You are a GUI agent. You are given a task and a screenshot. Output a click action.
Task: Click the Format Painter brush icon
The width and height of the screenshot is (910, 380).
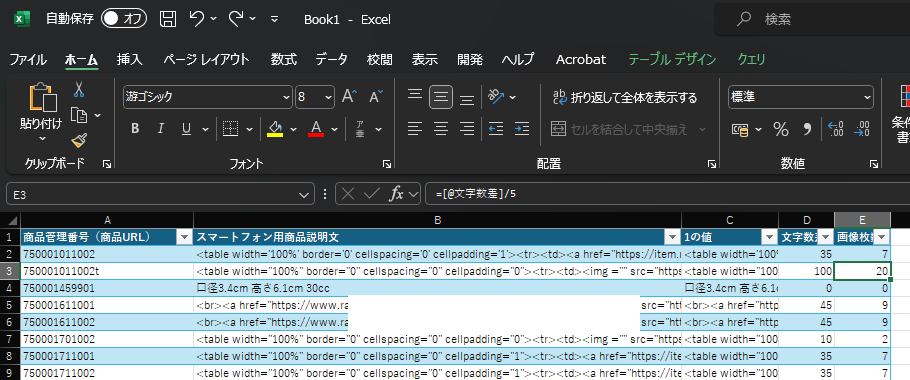point(80,140)
